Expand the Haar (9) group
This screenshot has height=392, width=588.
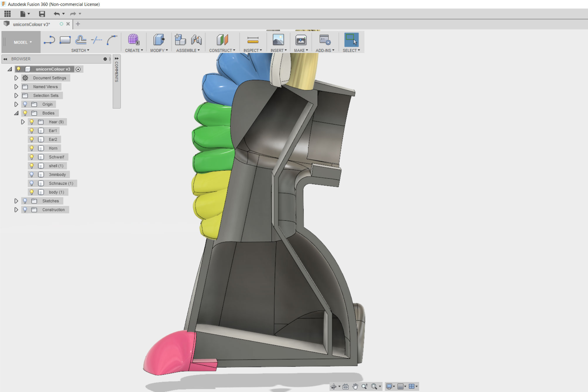(23, 122)
